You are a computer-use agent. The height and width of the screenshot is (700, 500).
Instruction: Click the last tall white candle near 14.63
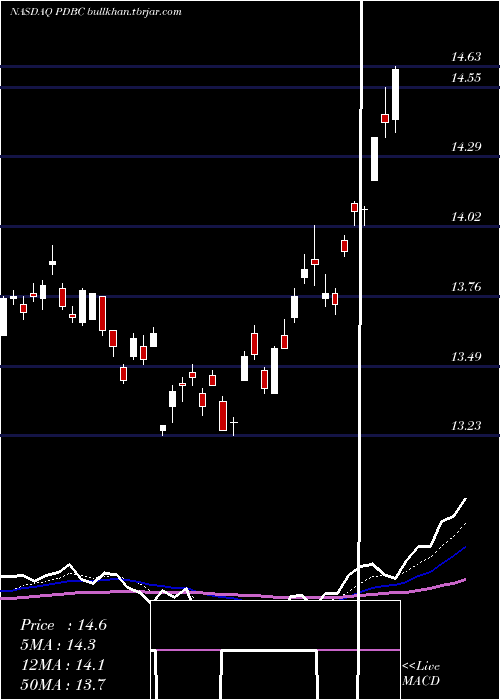tap(396, 95)
